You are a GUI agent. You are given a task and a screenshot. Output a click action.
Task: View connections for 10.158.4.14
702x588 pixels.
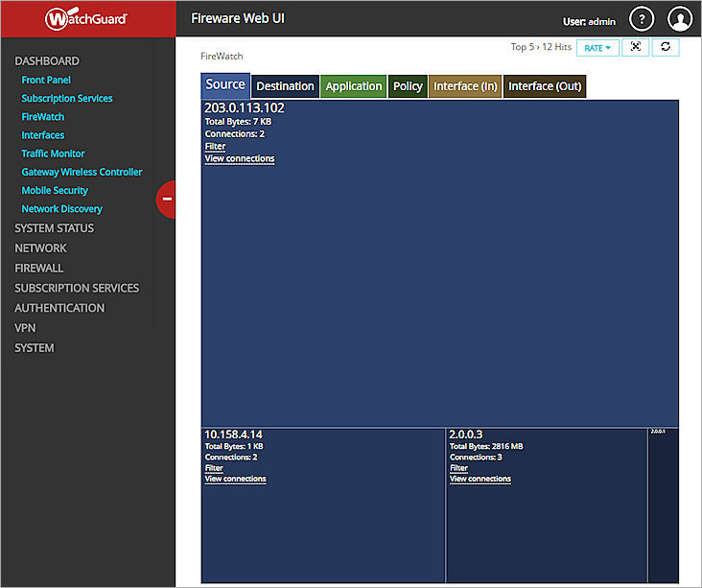pos(235,479)
